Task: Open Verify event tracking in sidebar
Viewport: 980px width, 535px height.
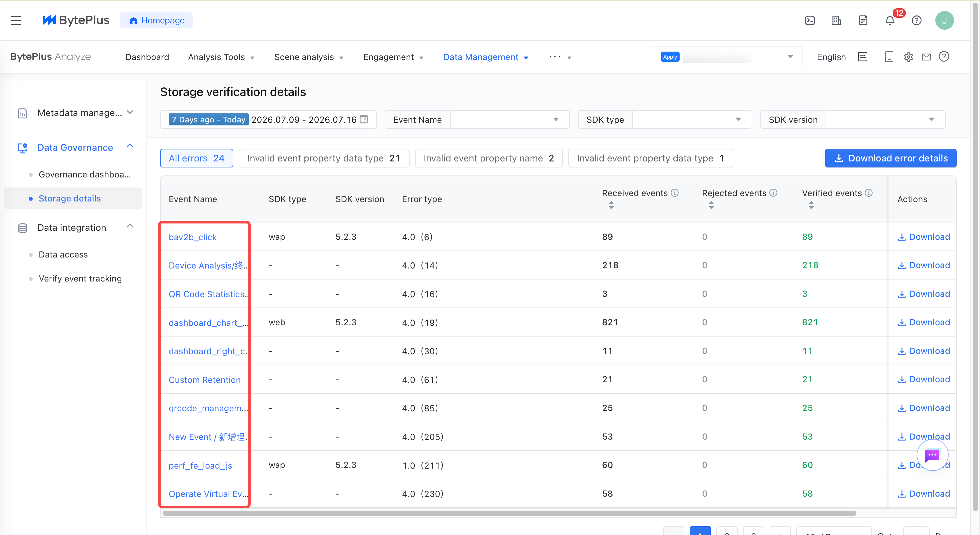Action: tap(80, 279)
